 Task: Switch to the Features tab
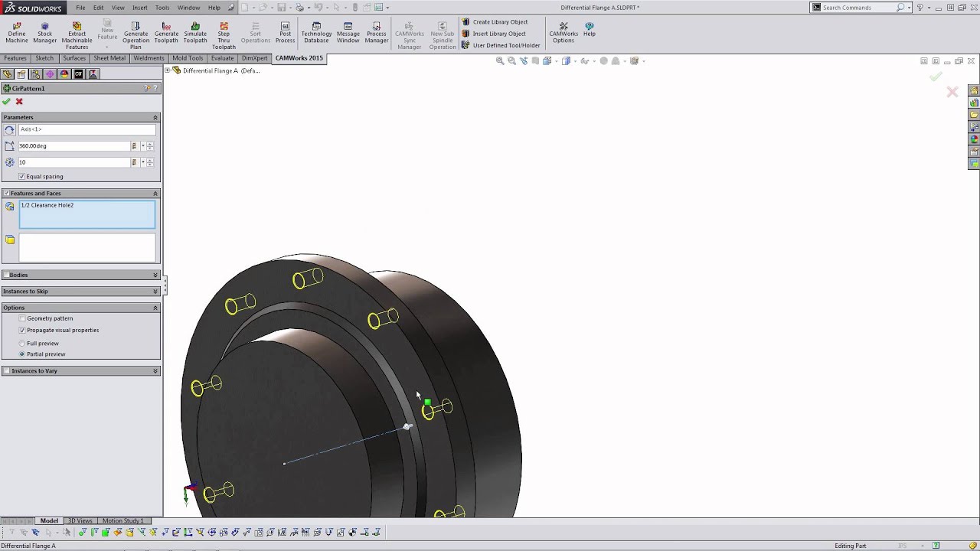click(x=15, y=58)
